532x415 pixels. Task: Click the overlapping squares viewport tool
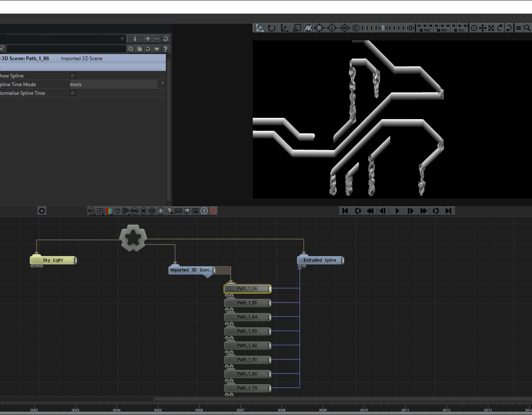click(x=297, y=28)
